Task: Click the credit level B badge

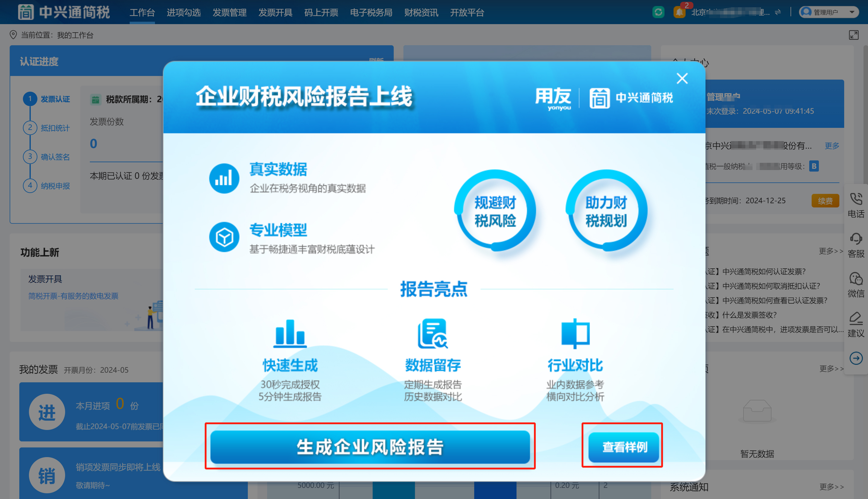Action: [814, 166]
